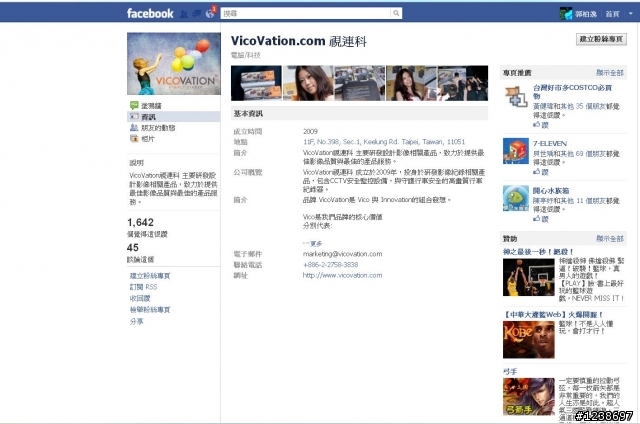640x424 pixels.
Task: Click the 分享 share link in sidebar
Action: tap(136, 321)
